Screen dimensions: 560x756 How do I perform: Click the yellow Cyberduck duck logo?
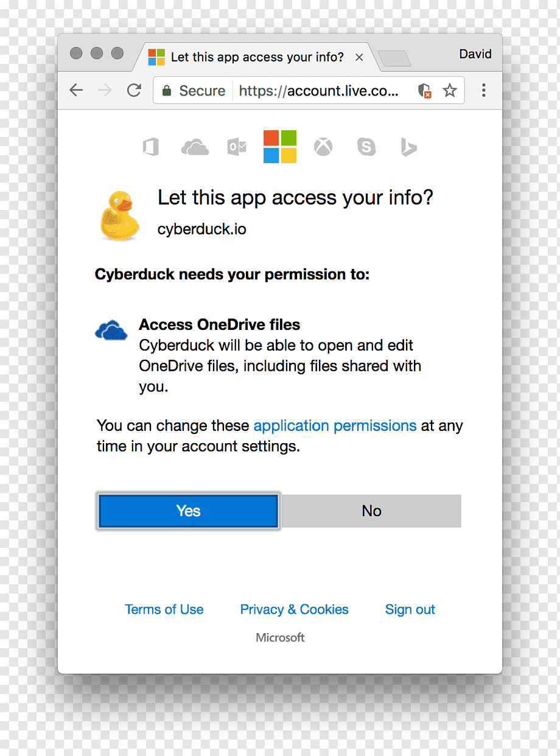[119, 215]
